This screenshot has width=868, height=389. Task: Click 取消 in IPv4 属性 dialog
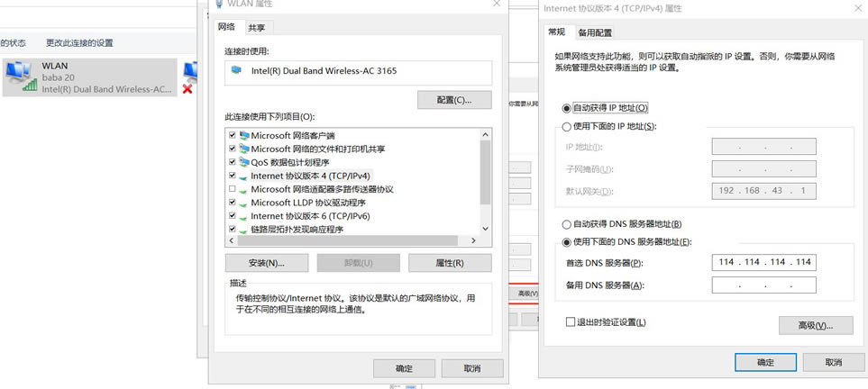[x=833, y=363]
